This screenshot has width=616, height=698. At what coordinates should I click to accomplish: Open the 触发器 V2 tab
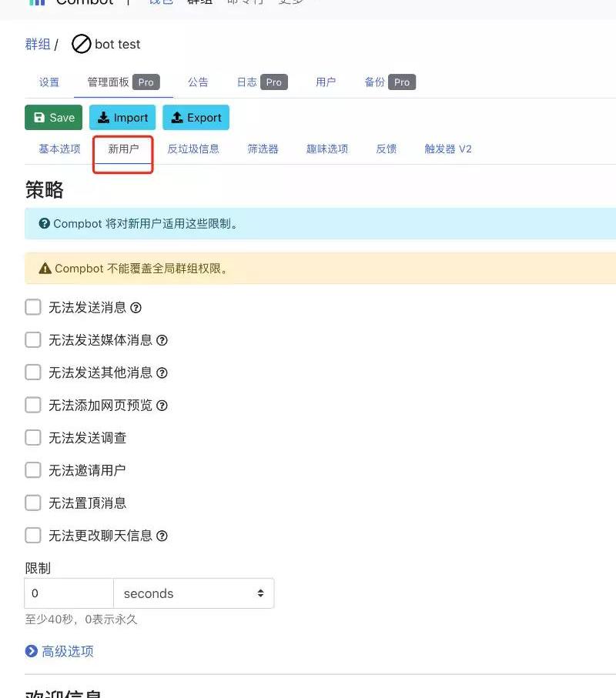[448, 149]
